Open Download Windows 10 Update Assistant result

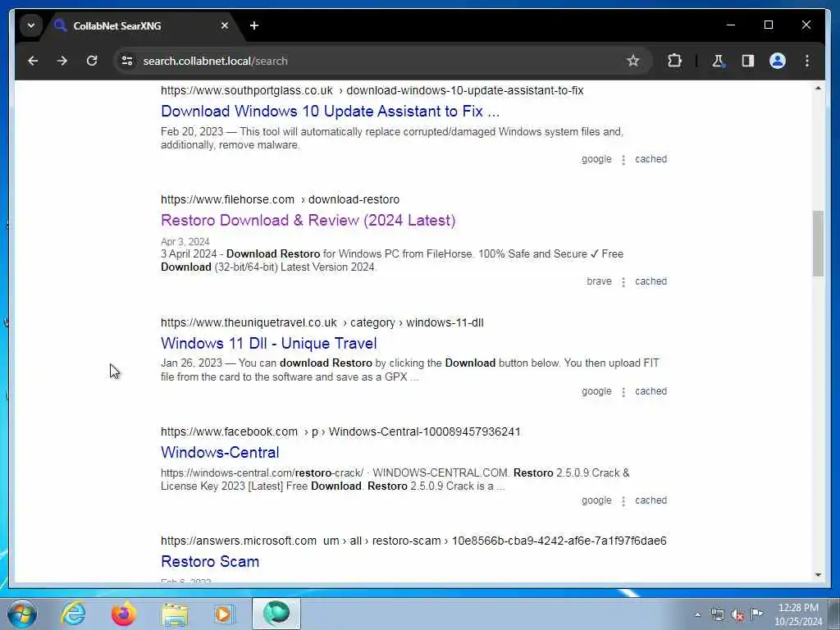pyautogui.click(x=330, y=111)
